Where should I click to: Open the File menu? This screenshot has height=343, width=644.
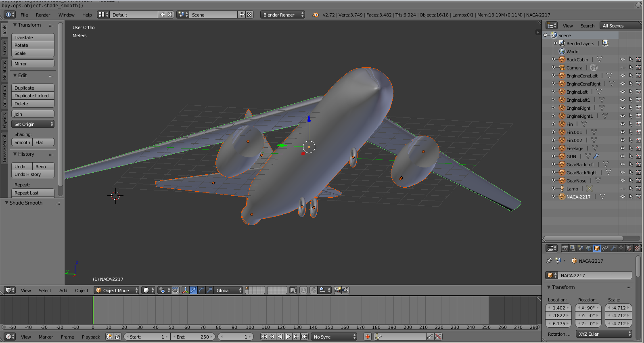point(24,15)
